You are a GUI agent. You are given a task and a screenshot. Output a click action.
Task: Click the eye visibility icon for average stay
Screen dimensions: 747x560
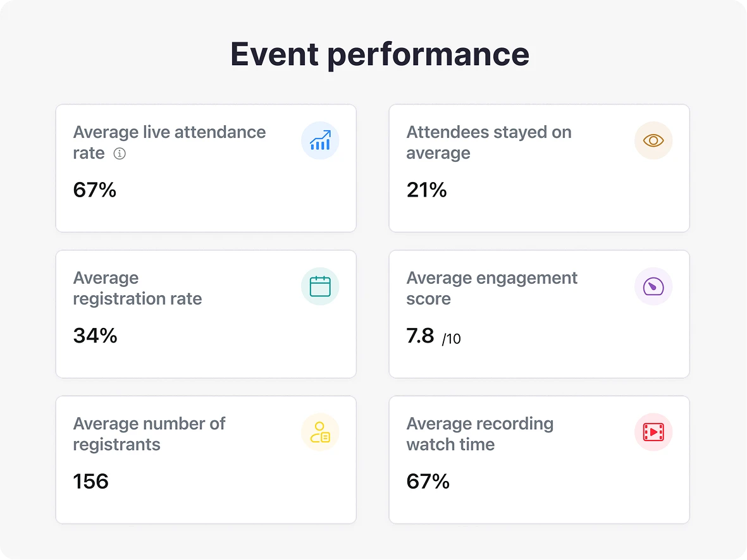653,140
